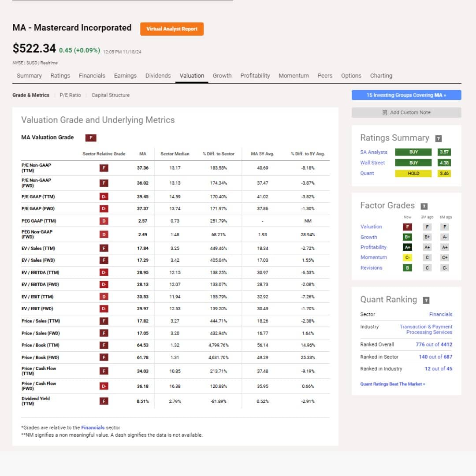This screenshot has height=476, width=476.
Task: Click the '% Diff. to Sector' column header
Action: [x=219, y=154]
